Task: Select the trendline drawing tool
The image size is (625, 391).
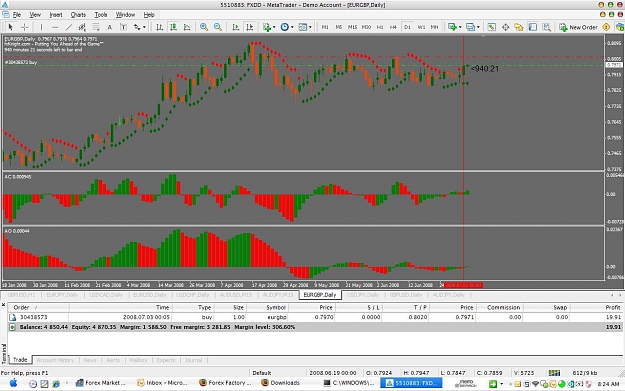Action: tap(69, 27)
